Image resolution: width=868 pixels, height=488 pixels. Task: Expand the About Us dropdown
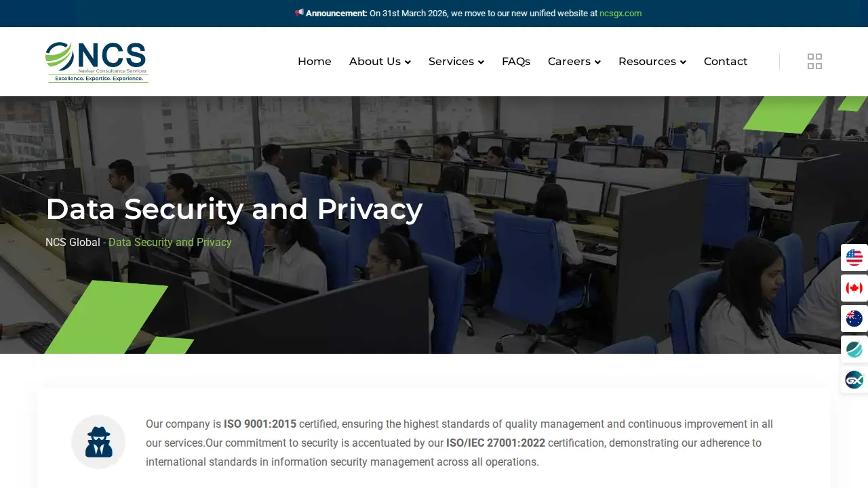(380, 62)
